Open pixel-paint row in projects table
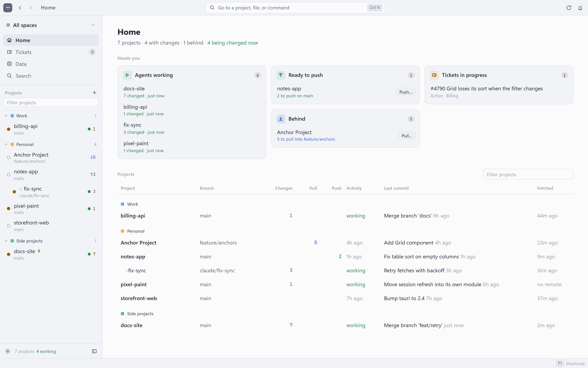This screenshot has height=368, width=588. click(x=345, y=285)
